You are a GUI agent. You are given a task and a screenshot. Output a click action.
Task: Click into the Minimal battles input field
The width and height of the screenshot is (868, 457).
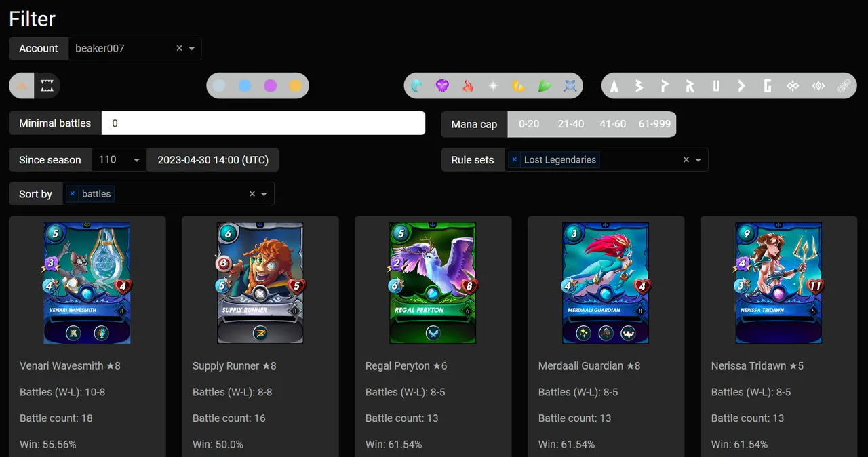click(x=263, y=123)
